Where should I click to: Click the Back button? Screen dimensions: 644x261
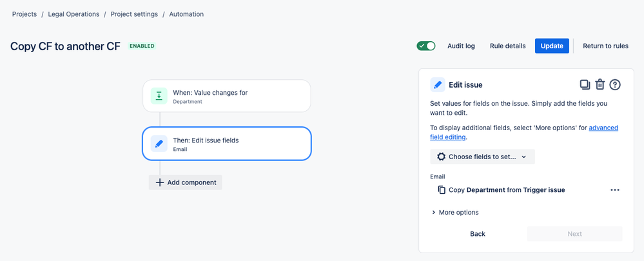478,233
